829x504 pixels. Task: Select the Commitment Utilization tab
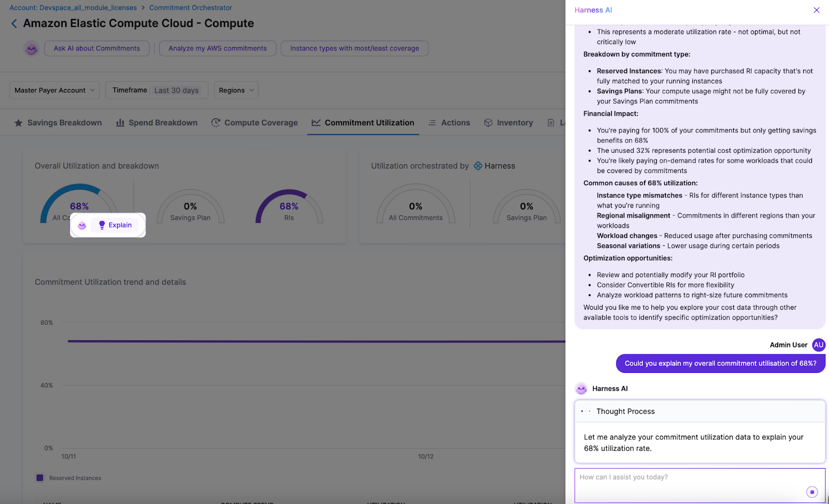pos(363,123)
